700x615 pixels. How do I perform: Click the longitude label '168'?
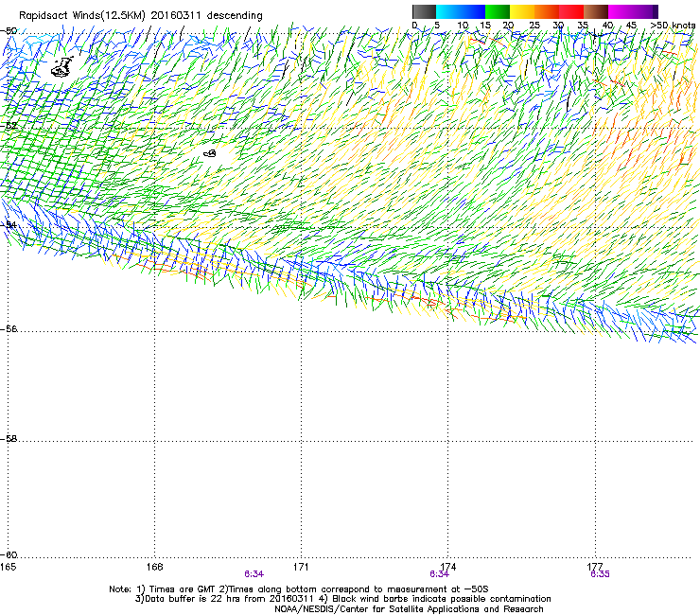(x=154, y=567)
